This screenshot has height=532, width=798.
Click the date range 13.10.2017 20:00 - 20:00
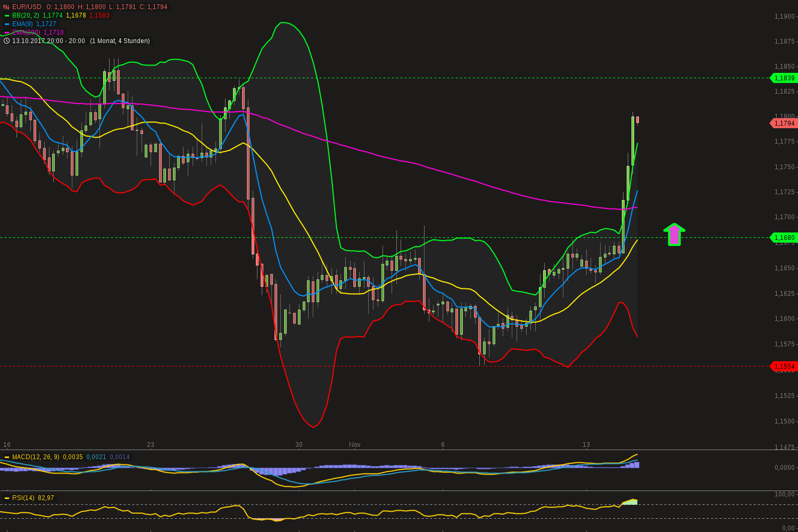point(48,41)
